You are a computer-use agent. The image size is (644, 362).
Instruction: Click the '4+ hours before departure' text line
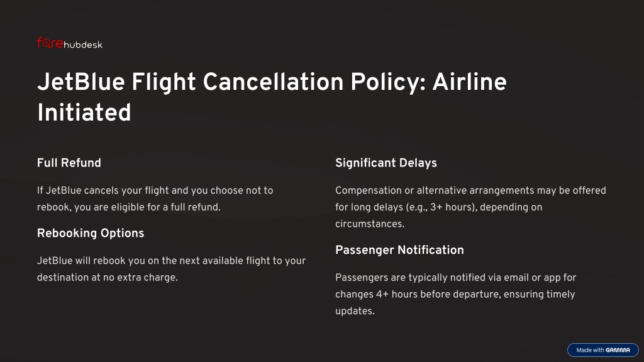click(455, 294)
